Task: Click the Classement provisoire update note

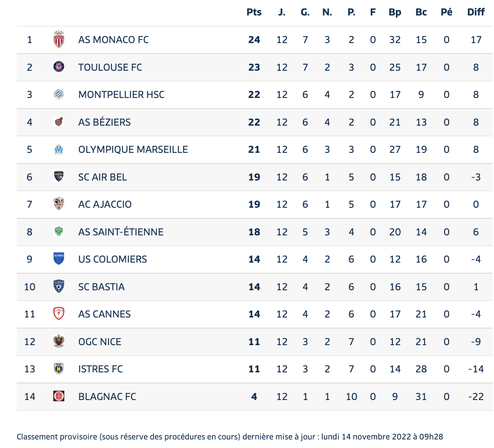Action: [x=230, y=437]
